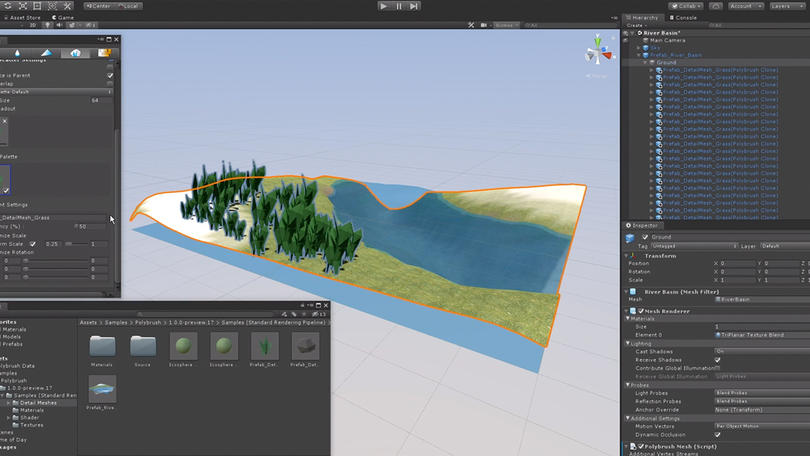The image size is (810, 456).
Task: Open the Tag dropdown showing Untagged
Action: pos(695,246)
